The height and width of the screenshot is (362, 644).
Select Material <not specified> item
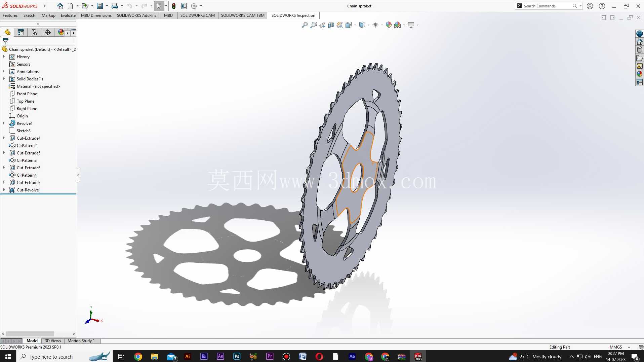pos(38,86)
